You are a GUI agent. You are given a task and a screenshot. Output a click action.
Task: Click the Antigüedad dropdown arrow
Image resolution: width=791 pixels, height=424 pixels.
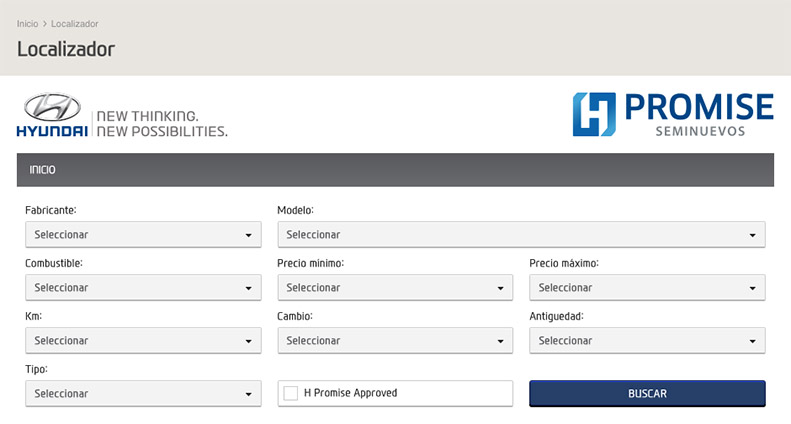pyautogui.click(x=752, y=341)
